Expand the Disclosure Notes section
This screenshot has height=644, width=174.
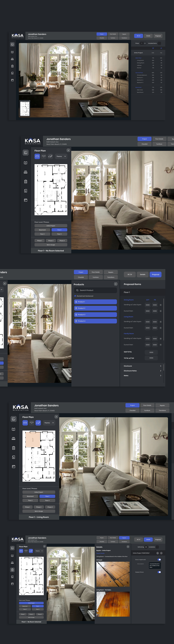161,371
